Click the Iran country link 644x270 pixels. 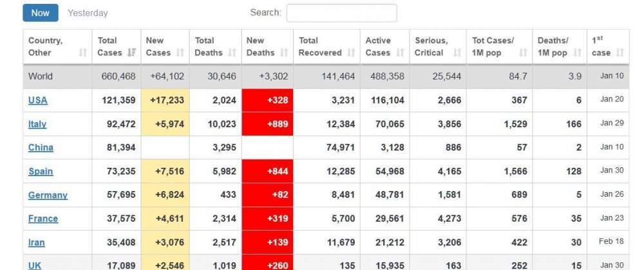[x=37, y=242]
